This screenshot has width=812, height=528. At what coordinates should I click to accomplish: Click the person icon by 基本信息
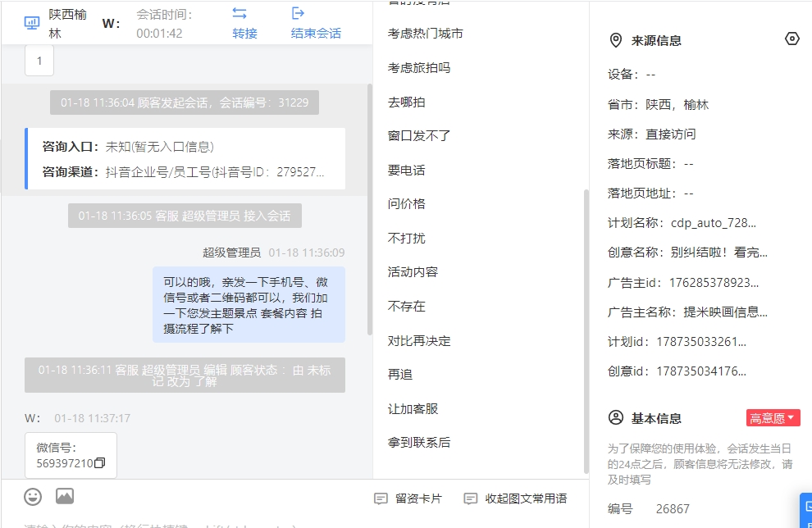pyautogui.click(x=616, y=418)
